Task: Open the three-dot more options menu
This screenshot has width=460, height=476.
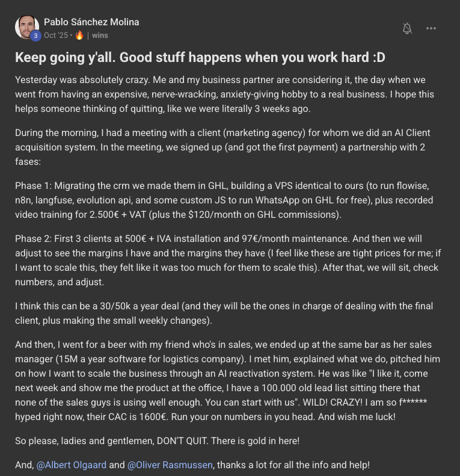Action: pyautogui.click(x=431, y=28)
